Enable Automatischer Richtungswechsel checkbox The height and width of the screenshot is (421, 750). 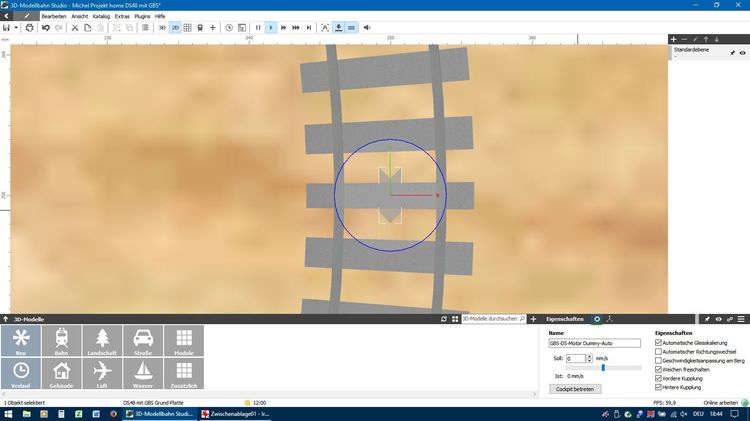[658, 352]
